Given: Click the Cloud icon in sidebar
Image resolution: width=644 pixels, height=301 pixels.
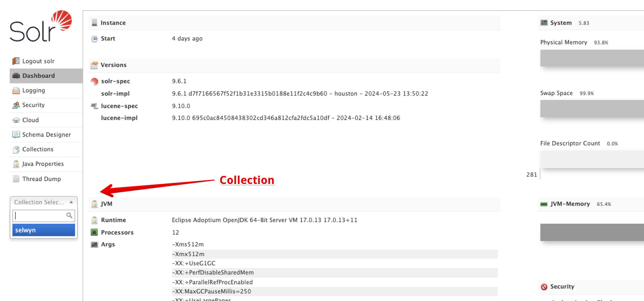Looking at the screenshot, I should [x=16, y=120].
